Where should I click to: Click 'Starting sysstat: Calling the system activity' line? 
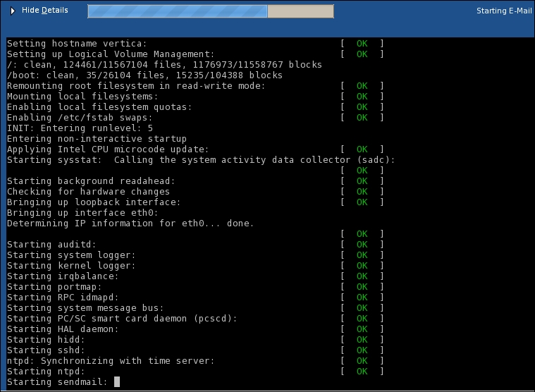pyautogui.click(x=201, y=160)
